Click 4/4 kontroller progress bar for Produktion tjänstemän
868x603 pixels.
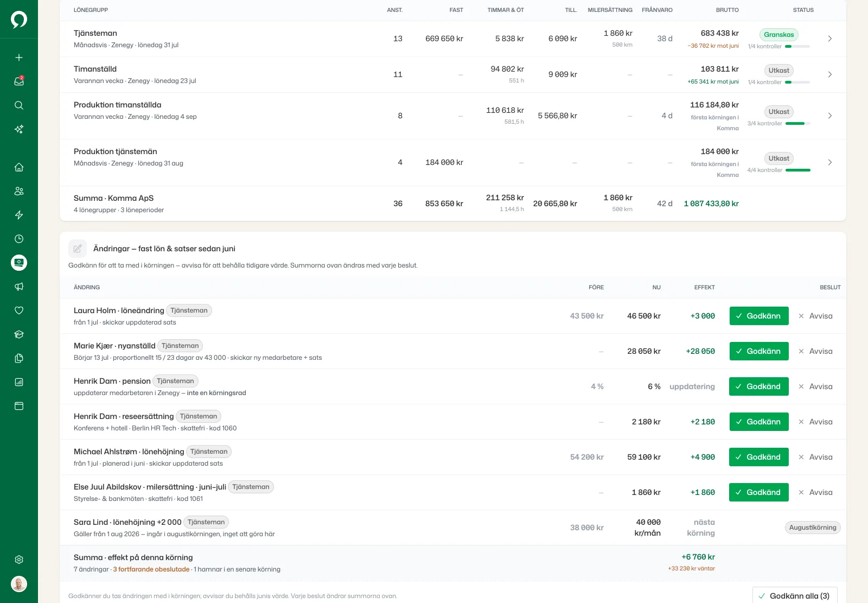click(x=798, y=170)
